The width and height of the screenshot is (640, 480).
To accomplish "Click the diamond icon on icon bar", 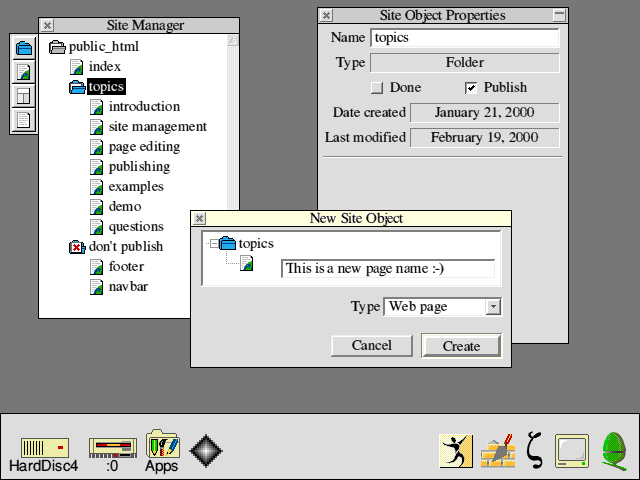I will (206, 451).
